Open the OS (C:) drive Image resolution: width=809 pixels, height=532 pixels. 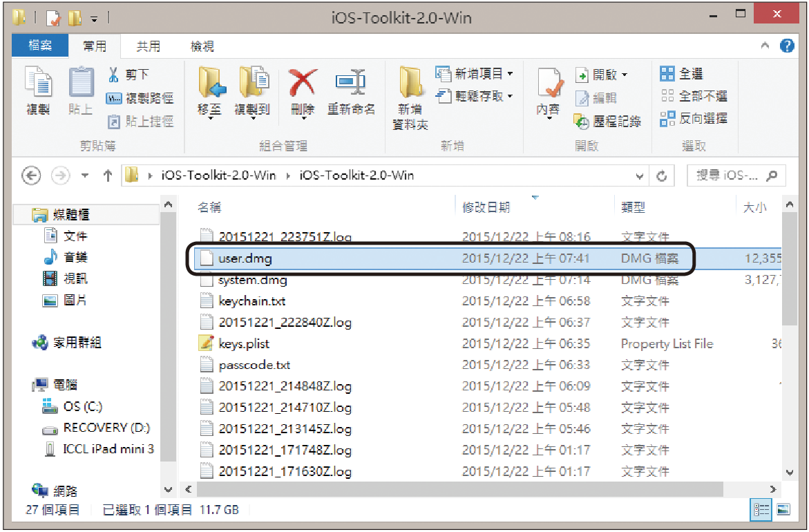[73, 407]
